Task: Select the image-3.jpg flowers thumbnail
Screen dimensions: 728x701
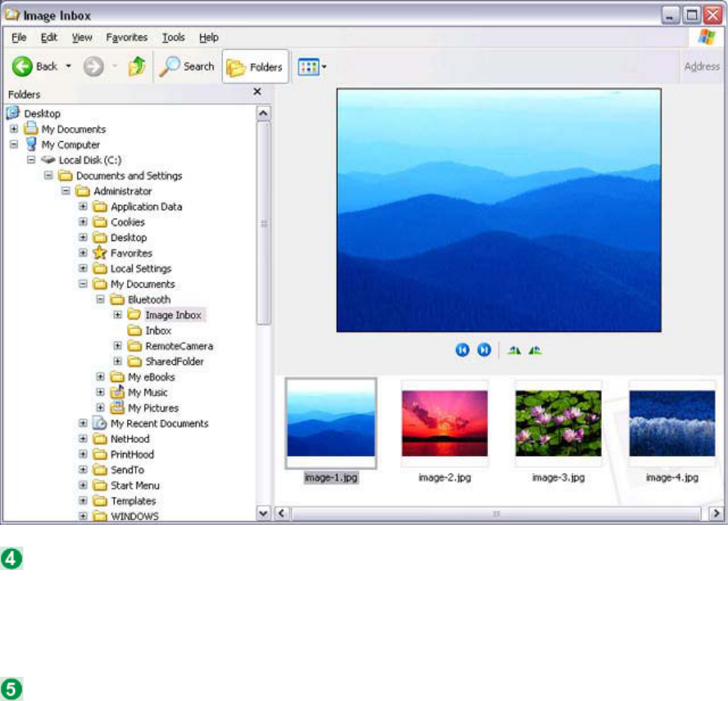Action: tap(558, 423)
